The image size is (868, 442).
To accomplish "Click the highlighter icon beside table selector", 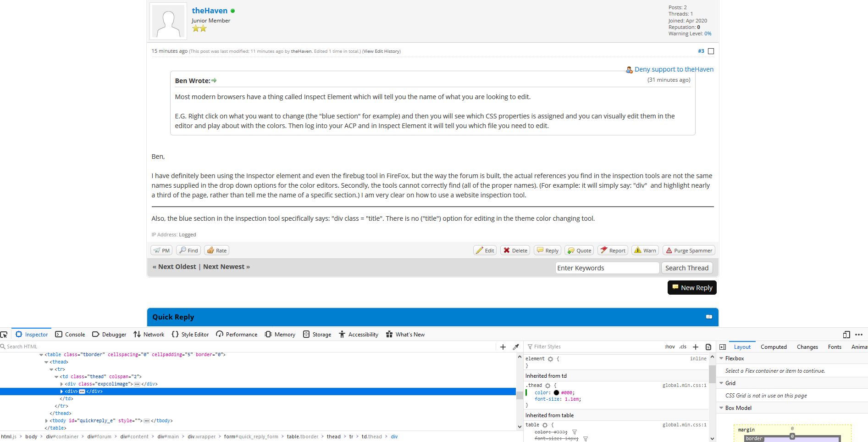I will 545,425.
